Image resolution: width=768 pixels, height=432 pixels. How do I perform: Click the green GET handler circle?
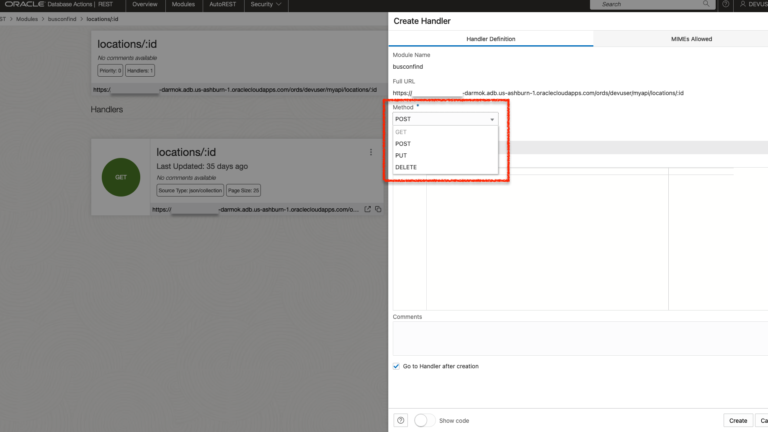pyautogui.click(x=121, y=177)
